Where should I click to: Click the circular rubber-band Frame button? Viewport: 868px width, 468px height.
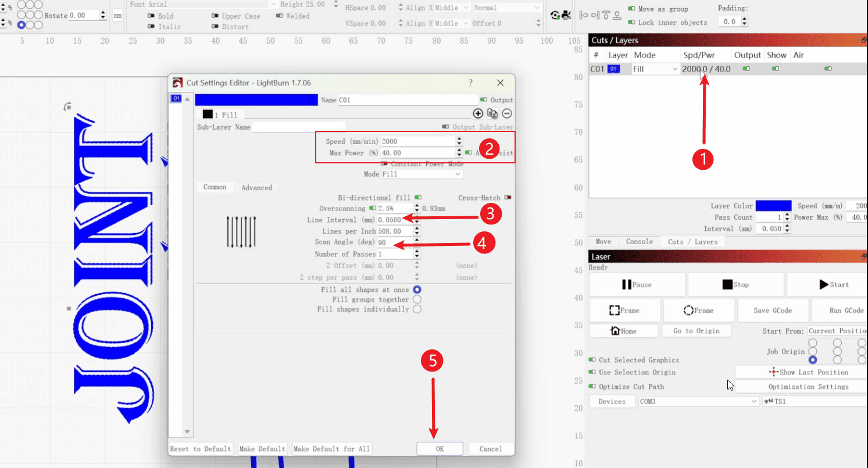pos(698,310)
